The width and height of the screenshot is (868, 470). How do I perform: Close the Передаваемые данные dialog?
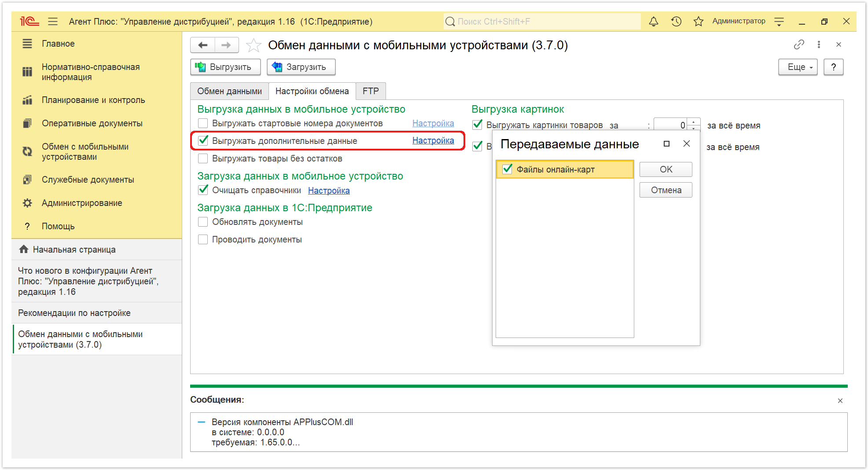(x=687, y=144)
